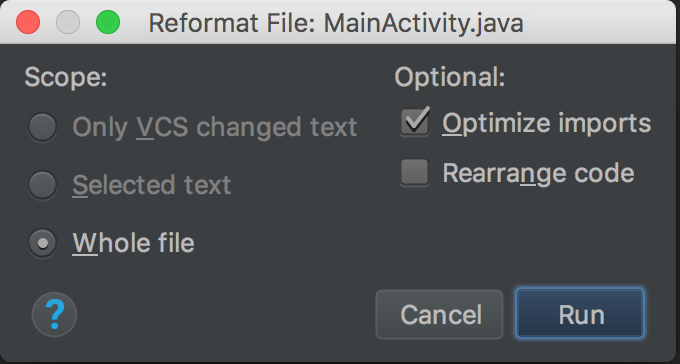Close the Reformat File dialog with red button
The image size is (680, 364).
click(28, 22)
